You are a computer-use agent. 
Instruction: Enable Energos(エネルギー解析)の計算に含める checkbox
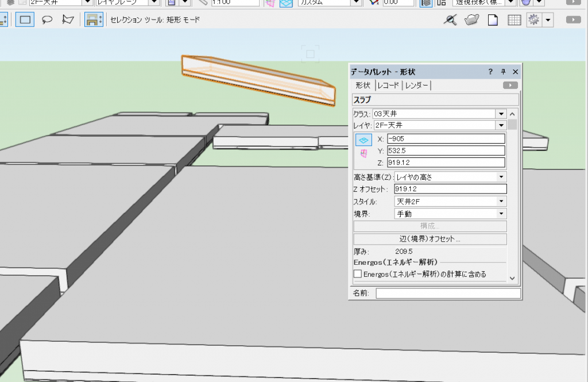(358, 274)
